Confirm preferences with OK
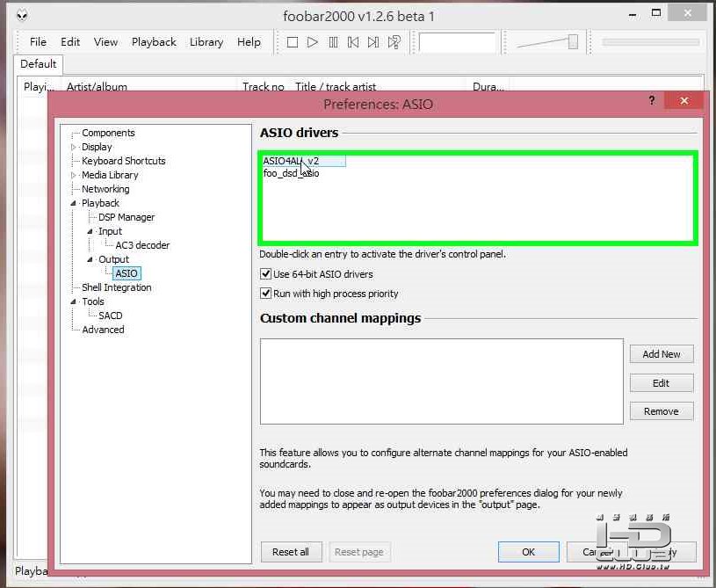This screenshot has height=588, width=716. 528,552
